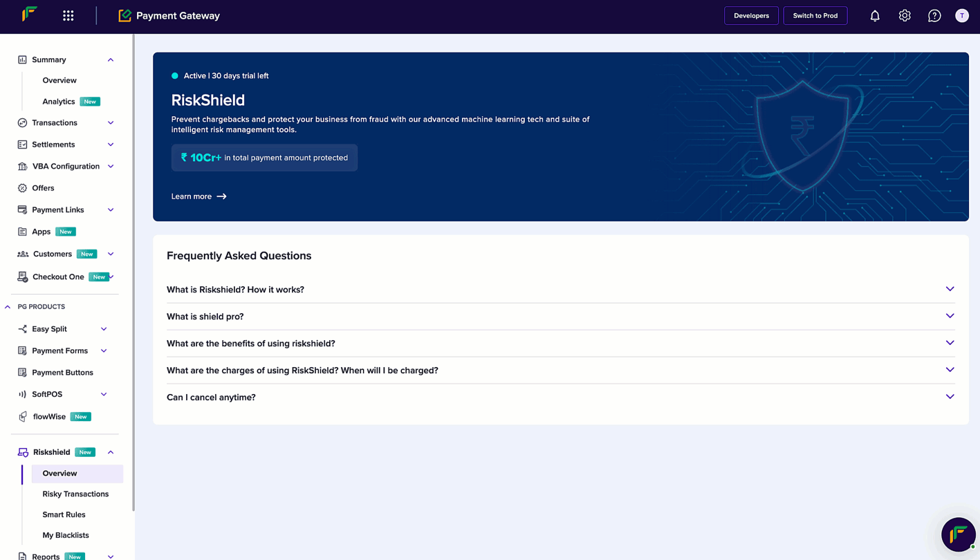Click the Active 30 days trial left status

tap(220, 76)
